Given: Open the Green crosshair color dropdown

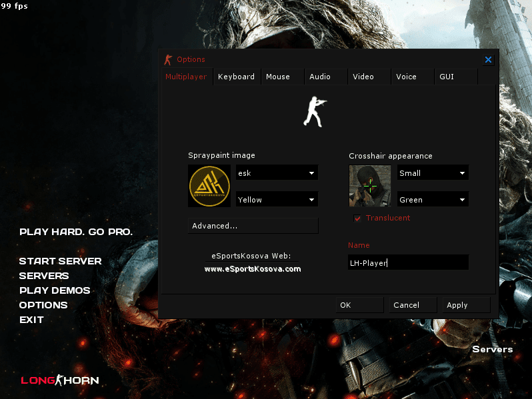Looking at the screenshot, I should tap(433, 199).
